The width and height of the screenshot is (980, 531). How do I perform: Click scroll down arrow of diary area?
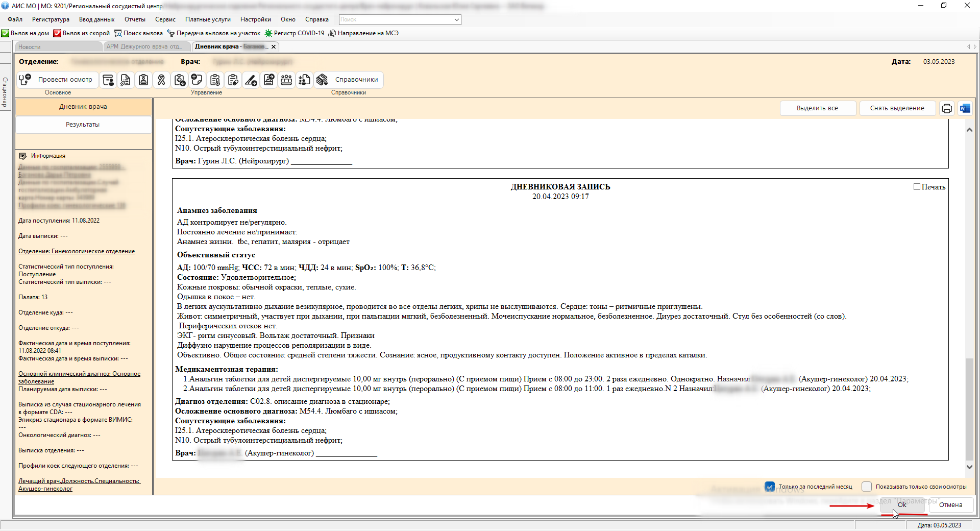point(969,467)
